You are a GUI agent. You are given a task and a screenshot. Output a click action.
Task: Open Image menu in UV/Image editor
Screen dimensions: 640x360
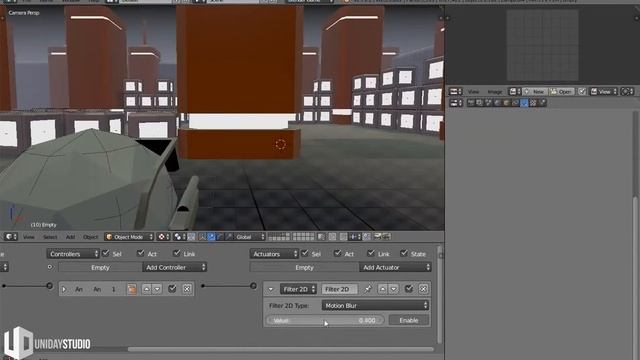(x=495, y=92)
